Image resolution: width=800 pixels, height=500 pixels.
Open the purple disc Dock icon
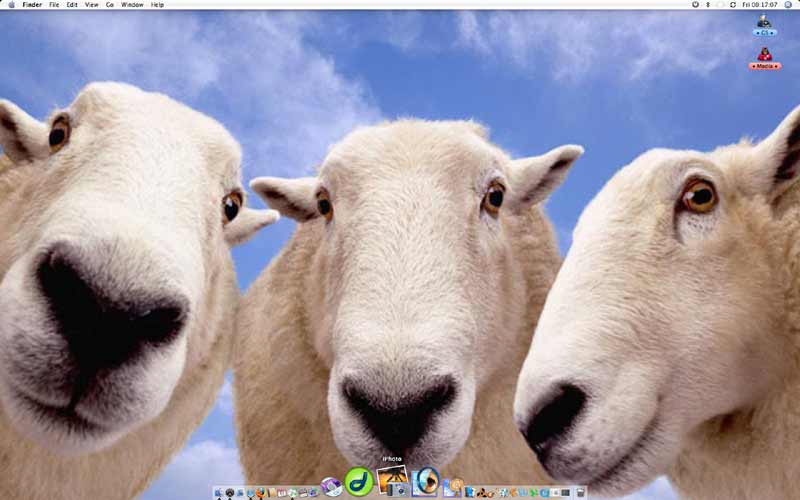tap(332, 487)
